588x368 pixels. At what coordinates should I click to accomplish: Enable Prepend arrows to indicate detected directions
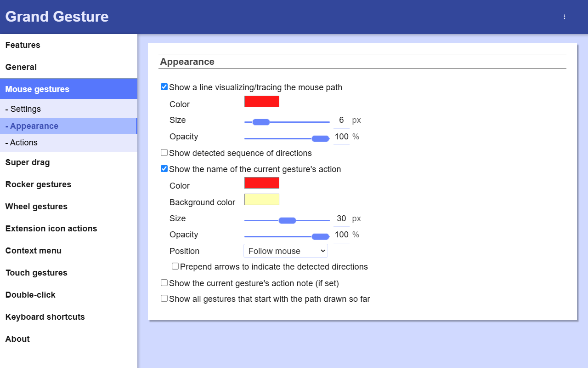click(175, 266)
